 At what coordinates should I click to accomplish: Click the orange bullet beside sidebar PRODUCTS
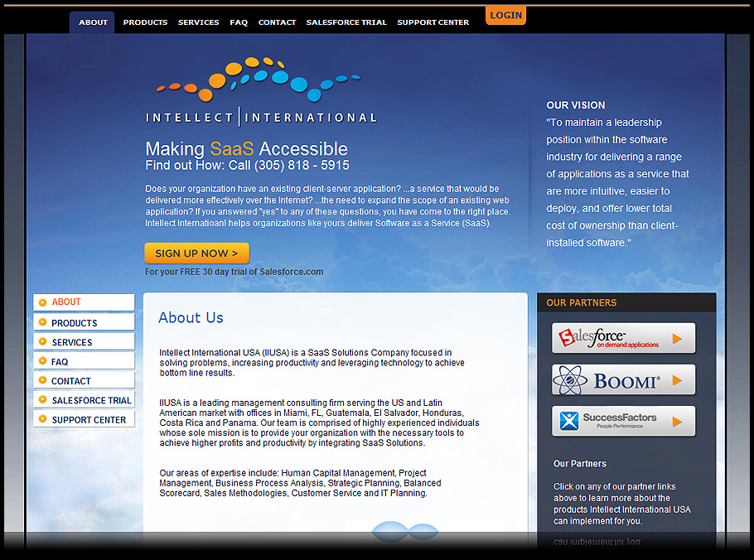coord(42,322)
